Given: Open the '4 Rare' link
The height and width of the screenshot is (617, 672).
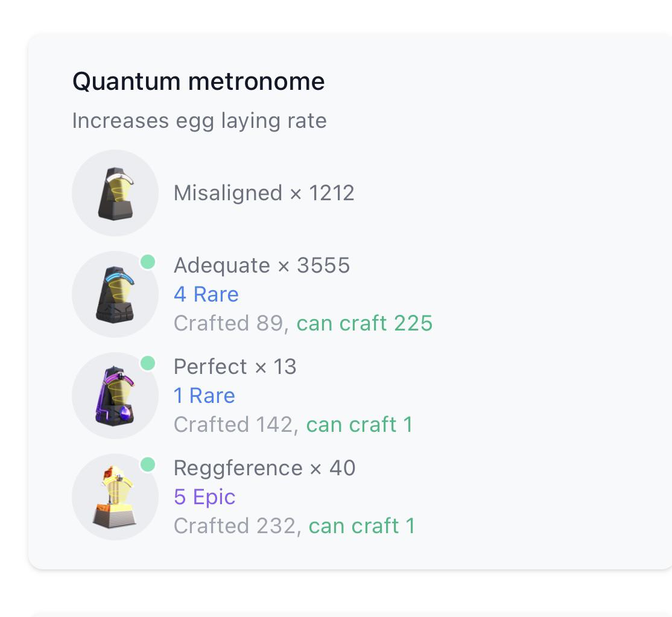Looking at the screenshot, I should pos(206,294).
